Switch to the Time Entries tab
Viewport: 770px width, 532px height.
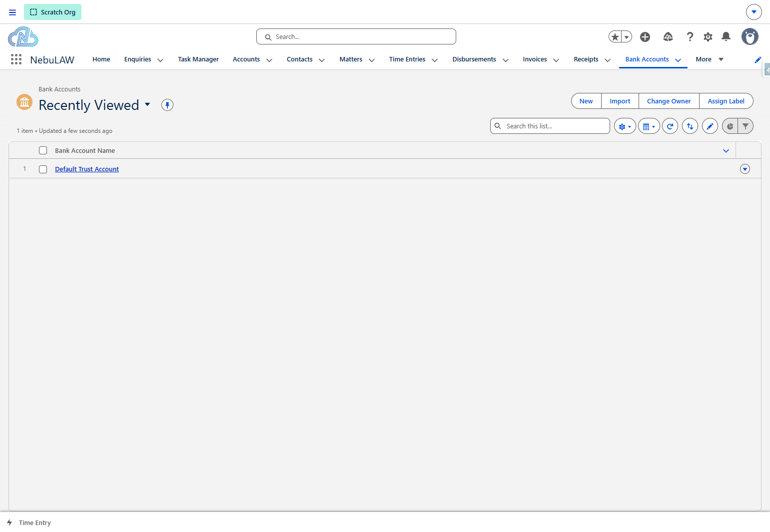(407, 59)
